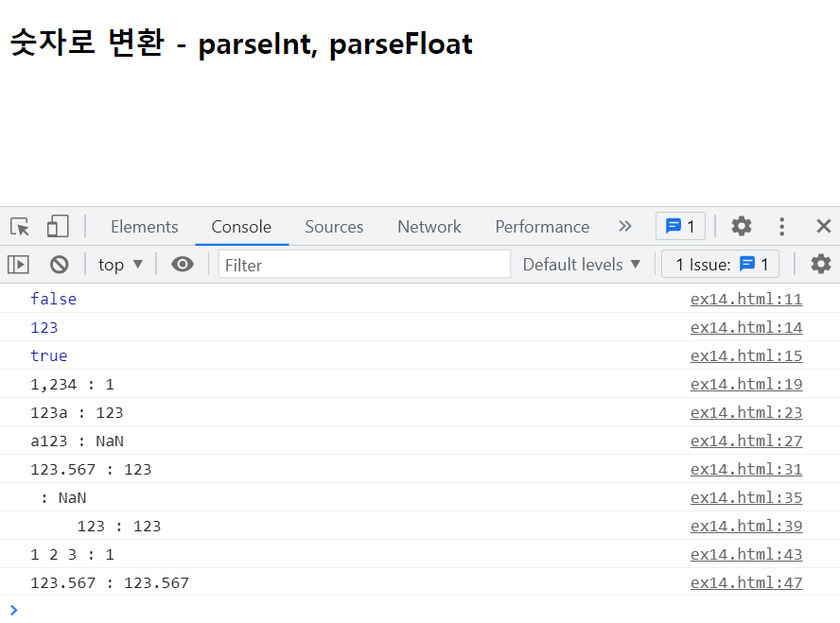The height and width of the screenshot is (623, 840).
Task: Click the console output 'true'
Action: click(49, 355)
